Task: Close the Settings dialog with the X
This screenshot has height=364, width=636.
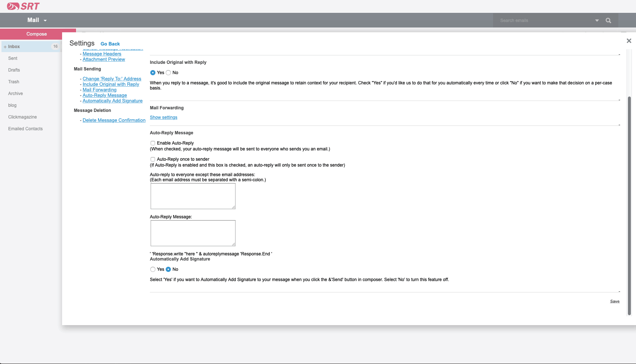Action: [629, 41]
